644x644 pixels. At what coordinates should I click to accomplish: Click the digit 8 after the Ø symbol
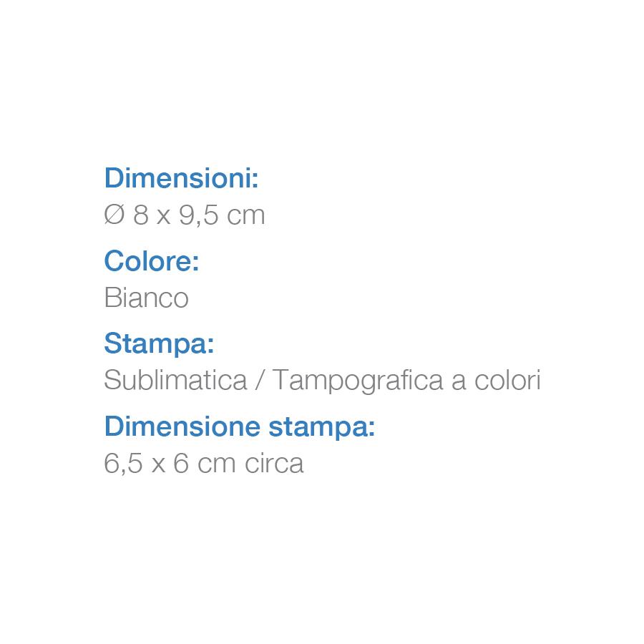(140, 215)
